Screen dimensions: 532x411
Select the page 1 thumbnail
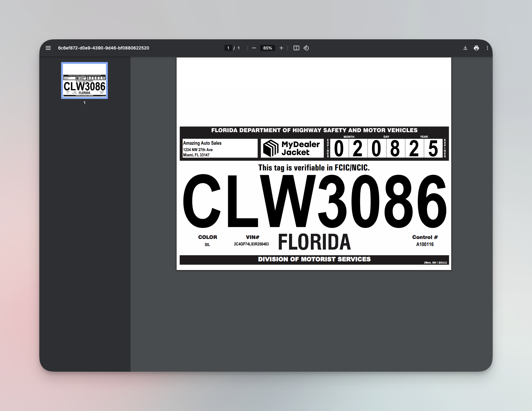(x=84, y=81)
